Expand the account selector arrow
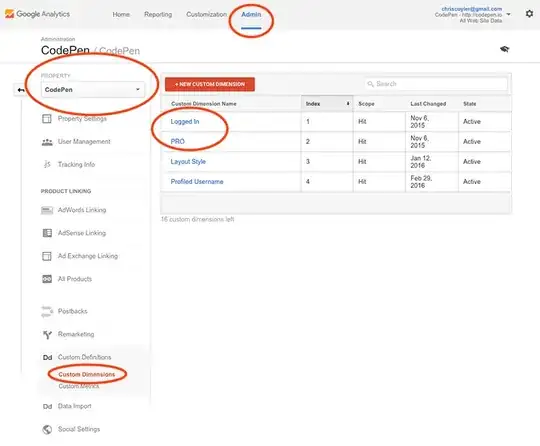540x446 pixels. (508, 14)
